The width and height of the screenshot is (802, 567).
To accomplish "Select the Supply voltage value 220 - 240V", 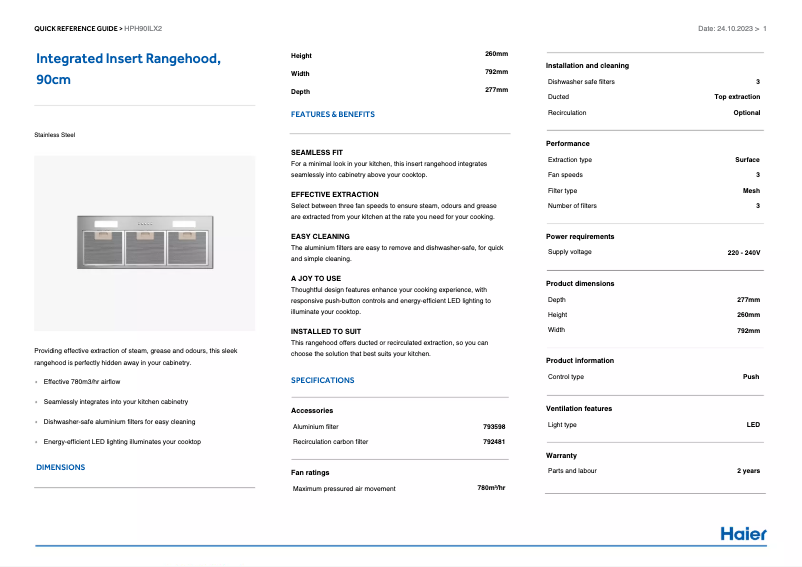I will pyautogui.click(x=743, y=253).
